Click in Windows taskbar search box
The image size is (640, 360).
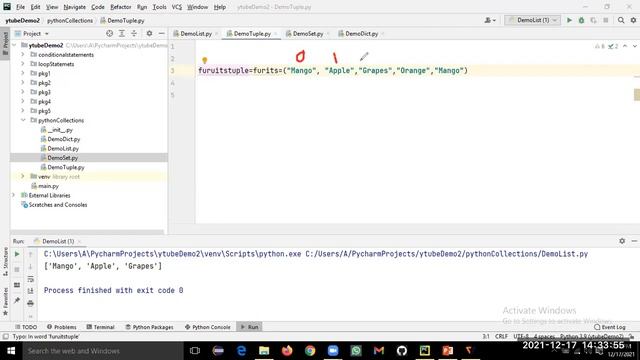103,351
